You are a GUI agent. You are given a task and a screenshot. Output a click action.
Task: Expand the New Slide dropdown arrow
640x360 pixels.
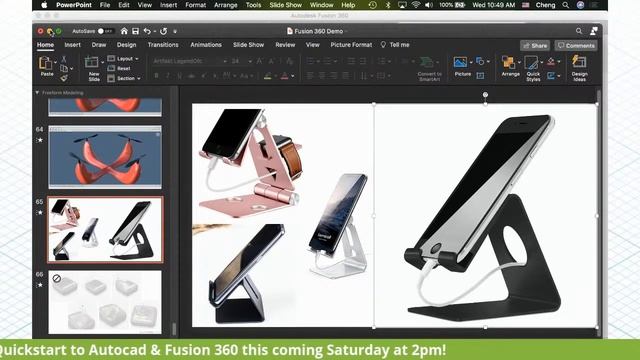click(102, 62)
